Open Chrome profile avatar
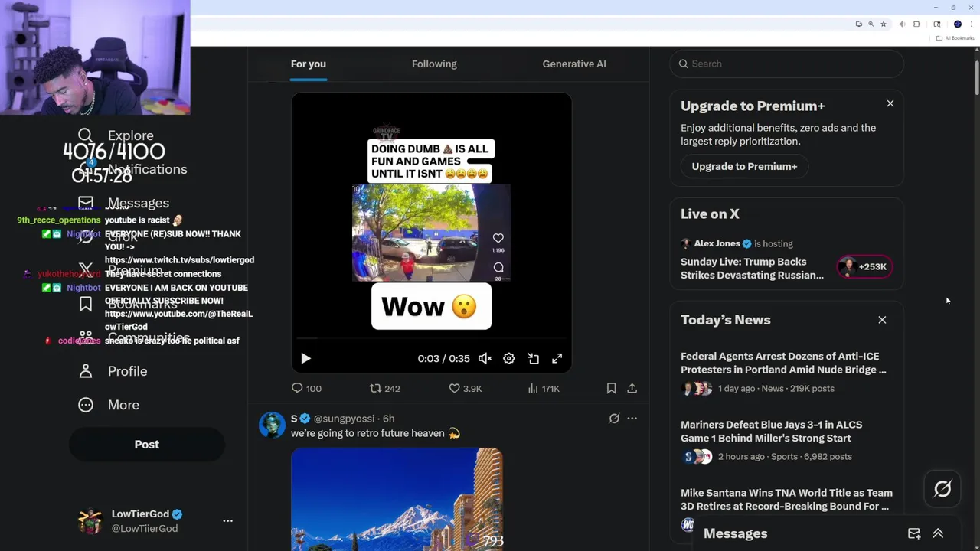980x551 pixels. click(x=957, y=24)
